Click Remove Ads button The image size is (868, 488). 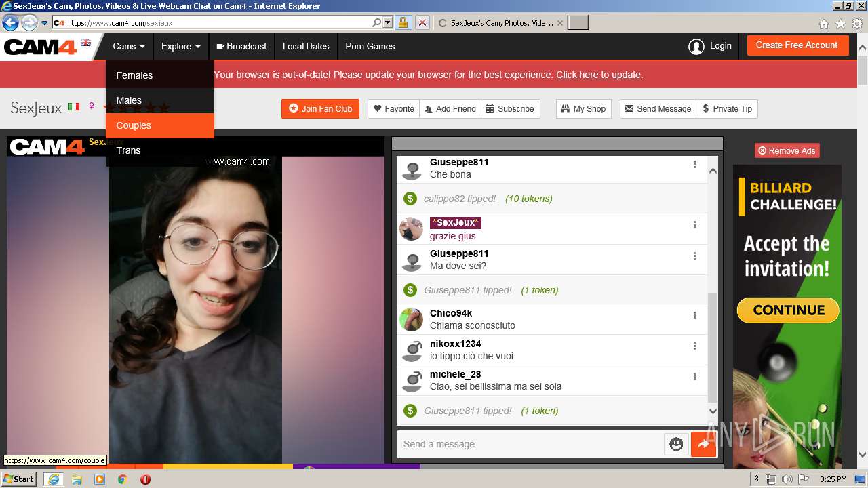pyautogui.click(x=787, y=150)
